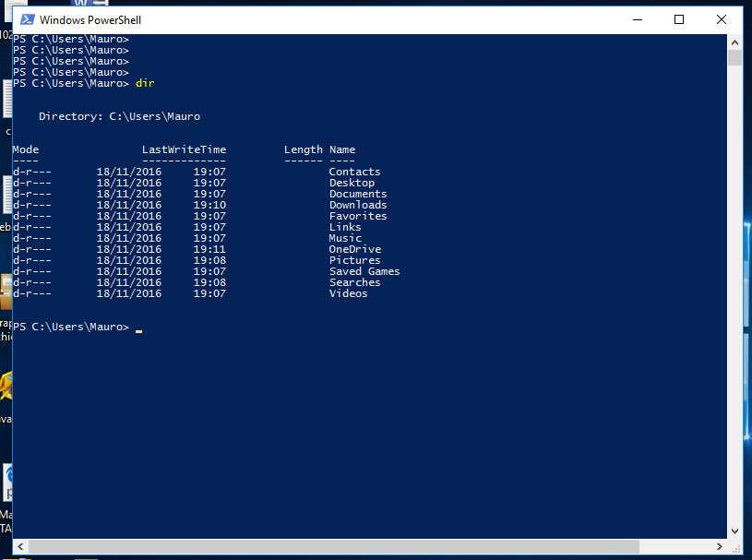Click the vertical scrollbar up arrow
The height and width of the screenshot is (560, 752).
pos(734,42)
